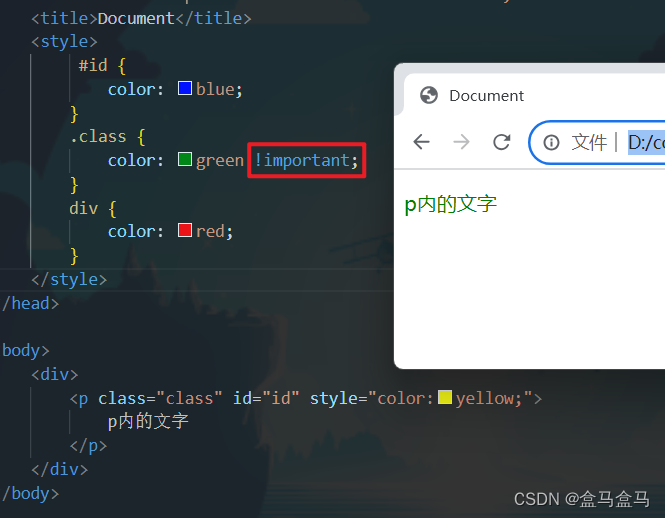Click the #id selector in the editor

coord(93,65)
